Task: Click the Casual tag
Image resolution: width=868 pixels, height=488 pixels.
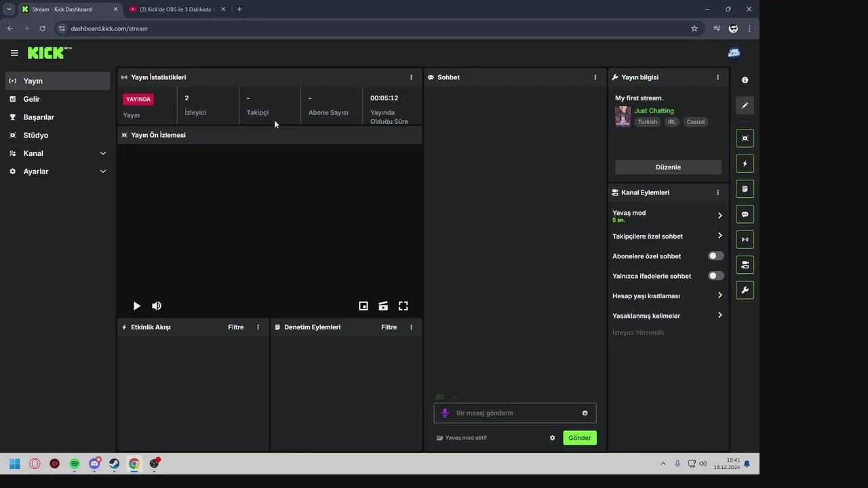Action: pyautogui.click(x=696, y=122)
